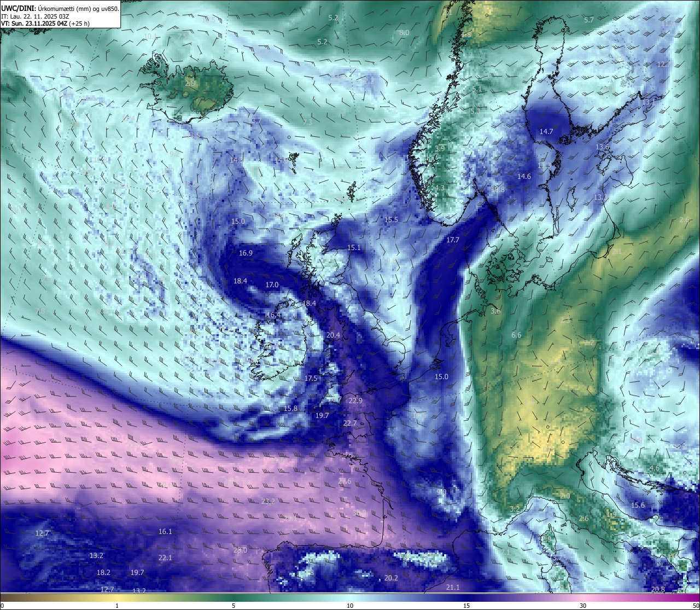Screen dimensions: 700x610
Task: Click the 17.7 value near Denmark
Action: tap(453, 240)
